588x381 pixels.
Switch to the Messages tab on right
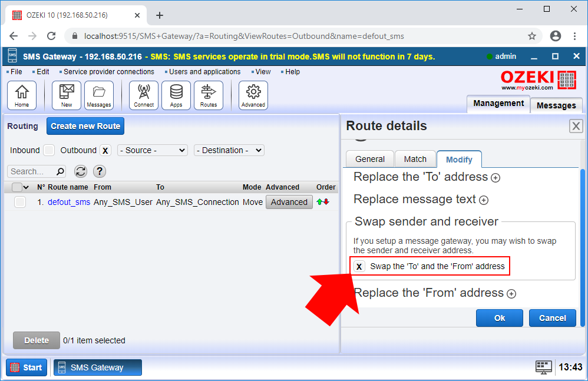click(x=556, y=105)
